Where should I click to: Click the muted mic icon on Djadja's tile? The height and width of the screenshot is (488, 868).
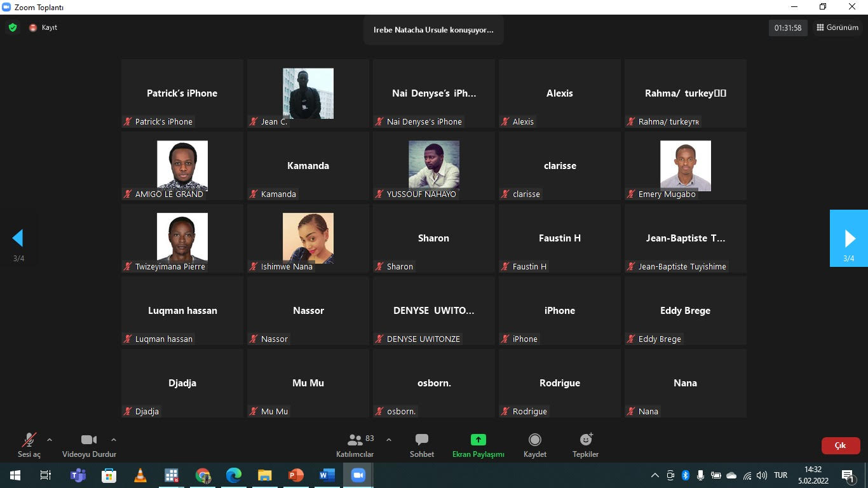point(128,411)
